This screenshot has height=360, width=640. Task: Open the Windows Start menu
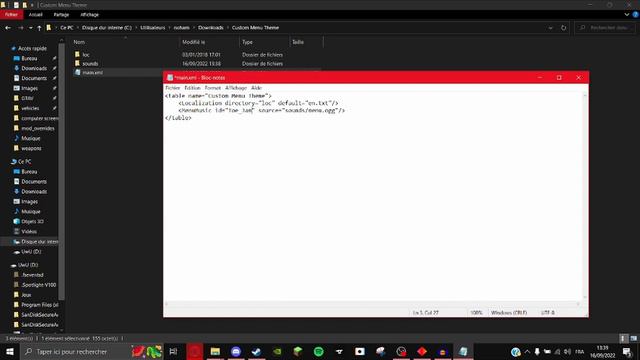[x=9, y=351]
